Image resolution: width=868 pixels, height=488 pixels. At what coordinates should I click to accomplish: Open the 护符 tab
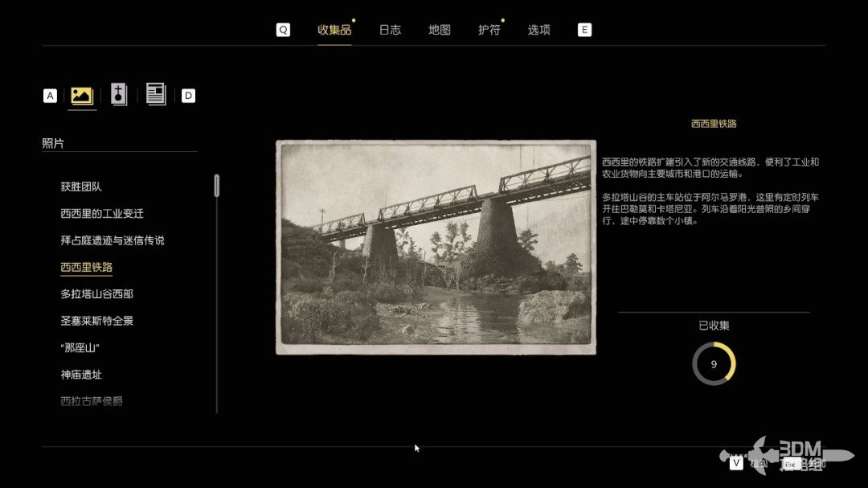point(489,30)
